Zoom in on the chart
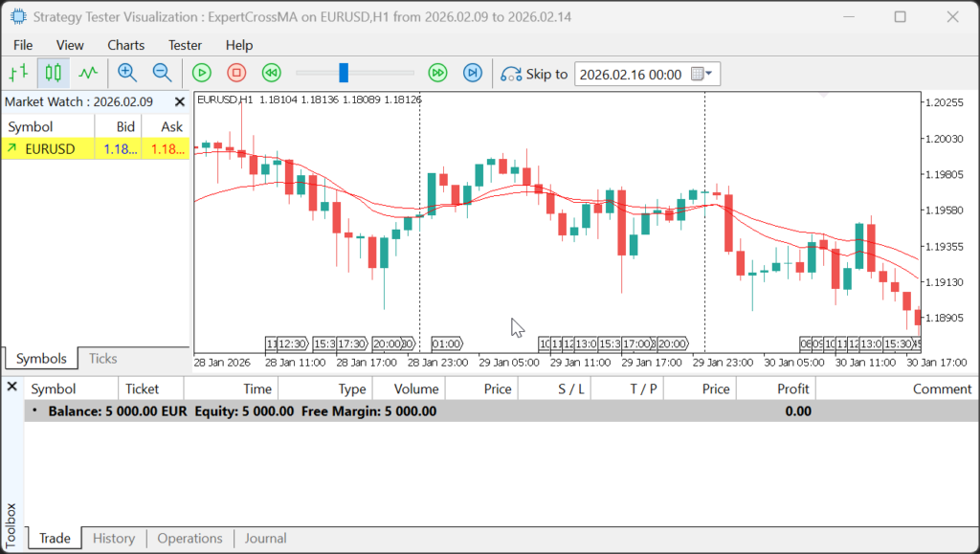The image size is (980, 554). (127, 74)
